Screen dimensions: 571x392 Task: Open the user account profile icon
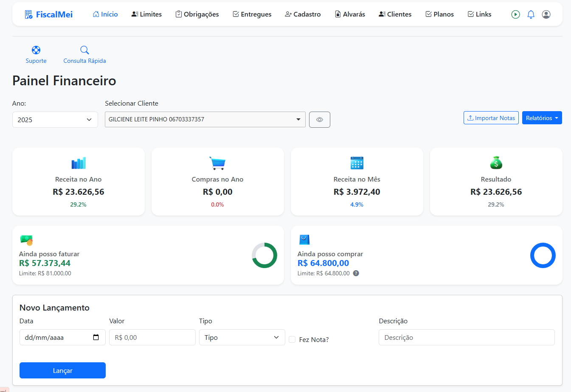click(546, 14)
